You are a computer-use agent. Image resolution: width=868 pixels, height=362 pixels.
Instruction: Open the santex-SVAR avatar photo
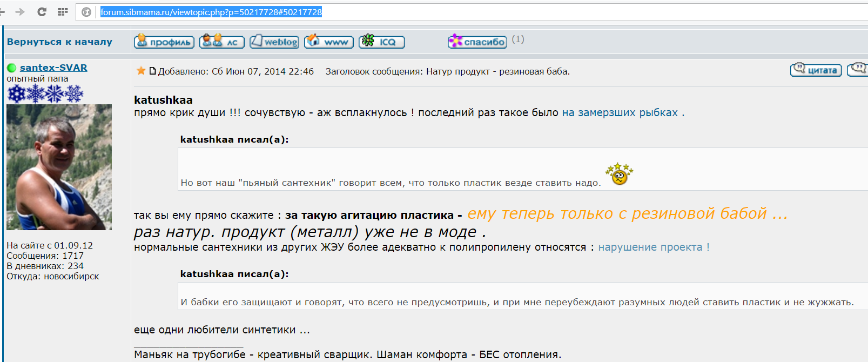(59, 167)
